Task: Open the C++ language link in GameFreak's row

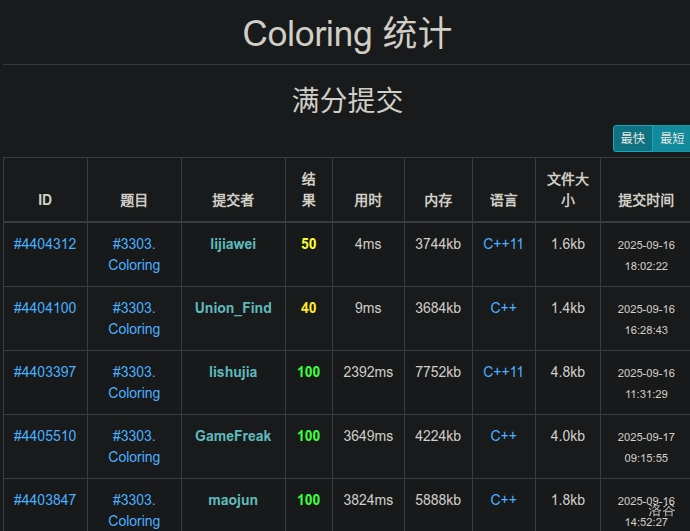Action: click(503, 436)
